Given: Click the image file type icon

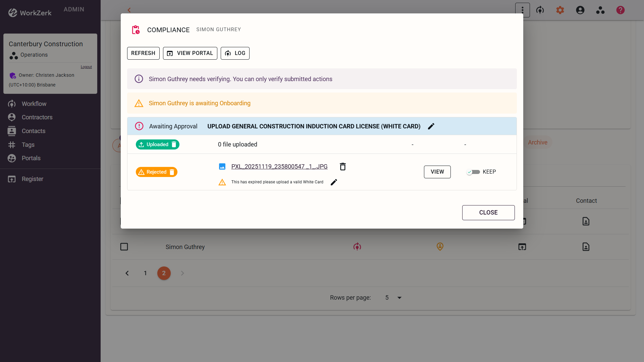Looking at the screenshot, I should [x=222, y=167].
